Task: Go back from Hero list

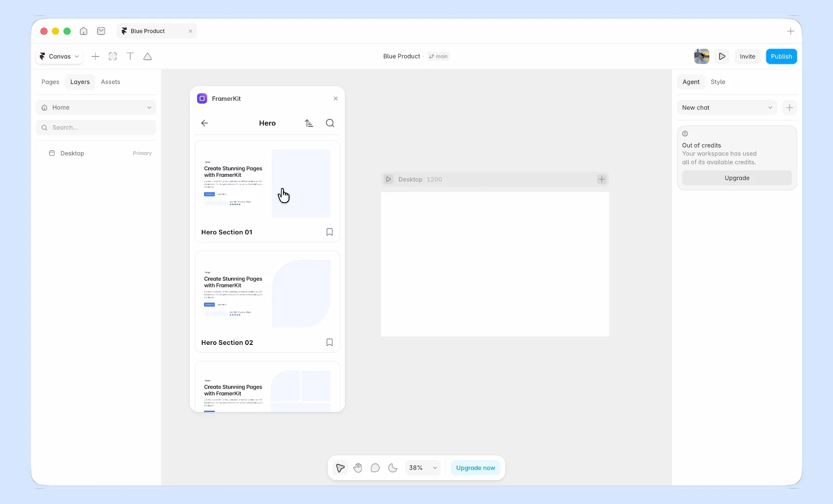Action: 205,123
